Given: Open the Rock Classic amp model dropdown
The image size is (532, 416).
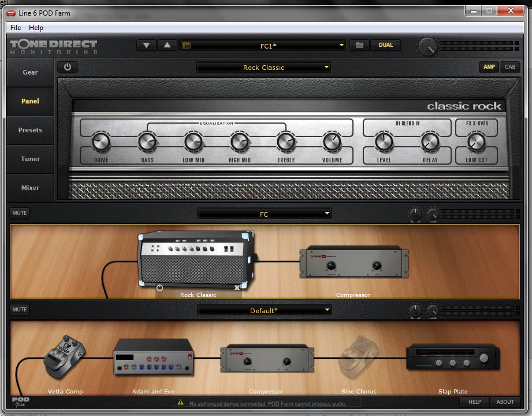Looking at the screenshot, I should 263,68.
